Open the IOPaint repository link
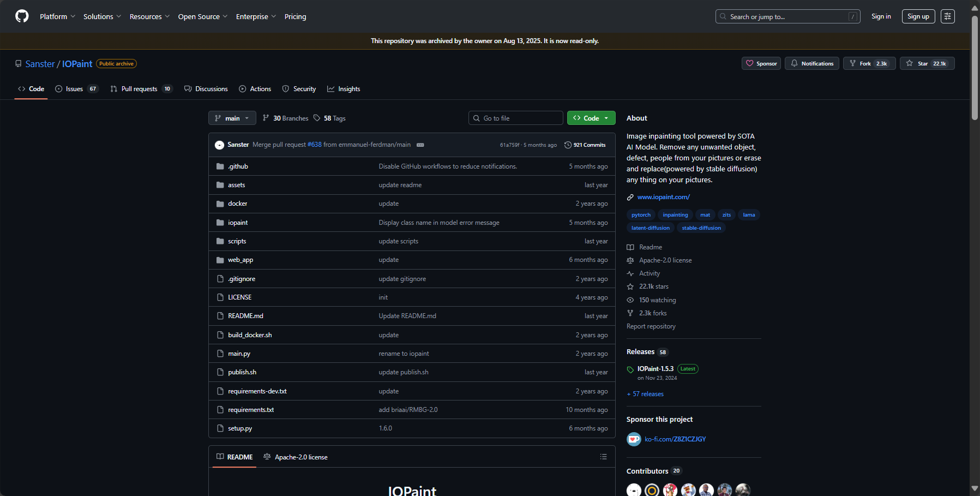Screen dimensions: 980x496 [x=77, y=64]
